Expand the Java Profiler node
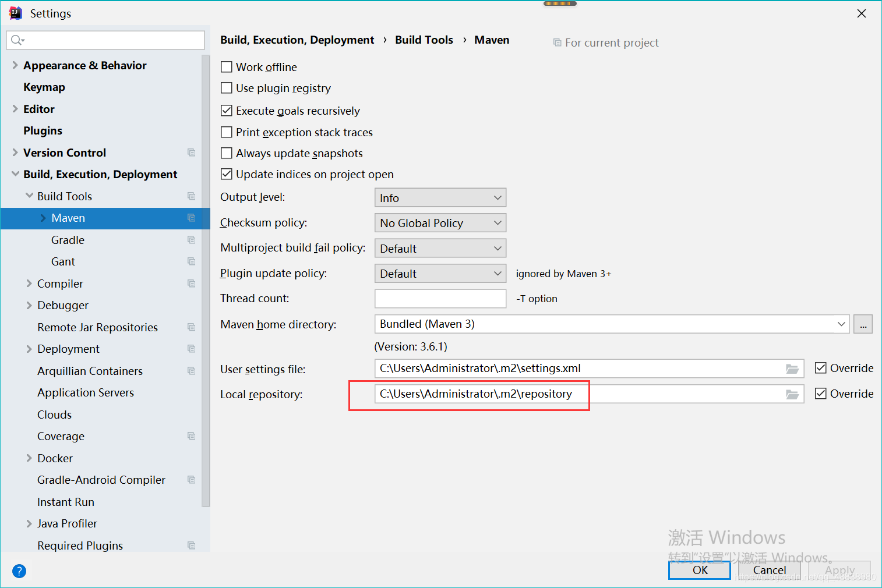Image resolution: width=882 pixels, height=588 pixels. tap(29, 523)
